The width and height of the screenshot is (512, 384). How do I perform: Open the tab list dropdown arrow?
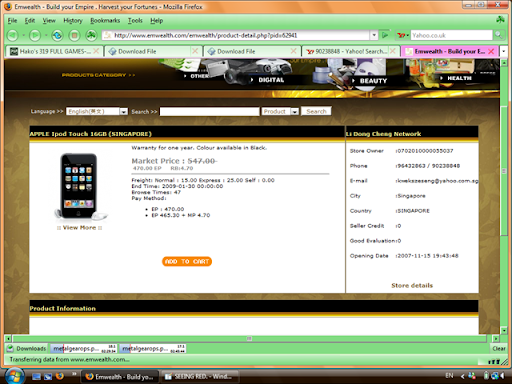pyautogui.click(x=504, y=51)
